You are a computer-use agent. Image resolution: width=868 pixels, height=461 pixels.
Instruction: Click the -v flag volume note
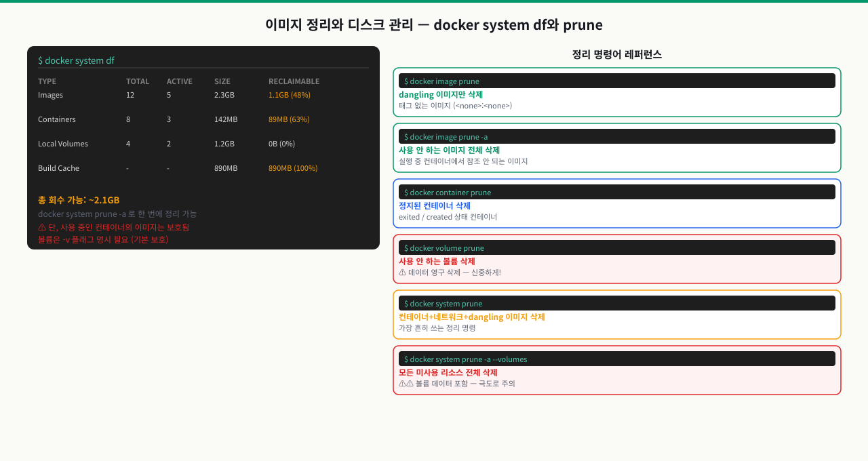[x=103, y=239]
